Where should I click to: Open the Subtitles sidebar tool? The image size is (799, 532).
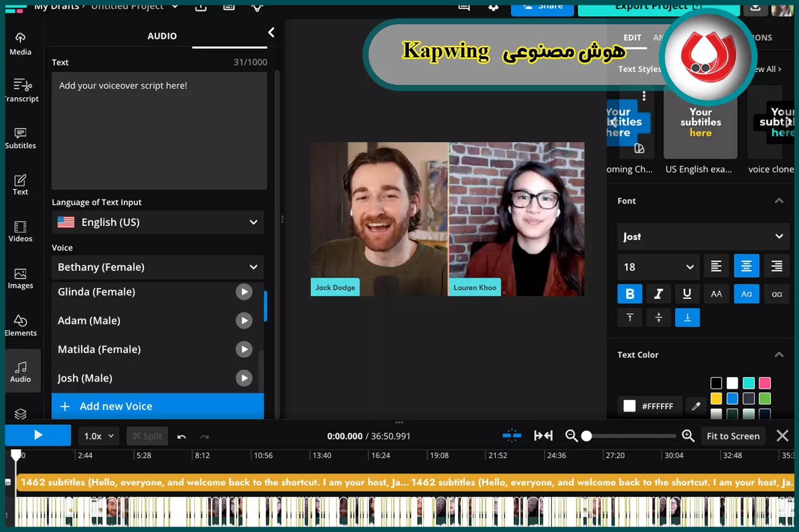(x=20, y=138)
